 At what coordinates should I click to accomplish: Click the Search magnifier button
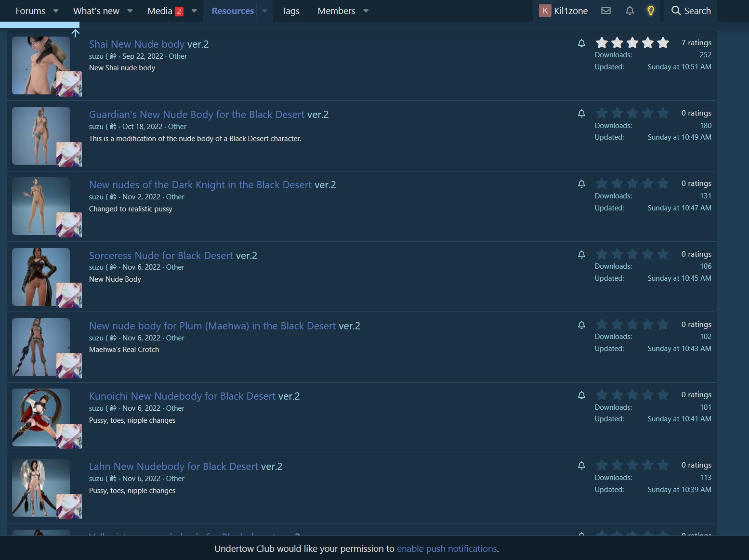pyautogui.click(x=691, y=11)
